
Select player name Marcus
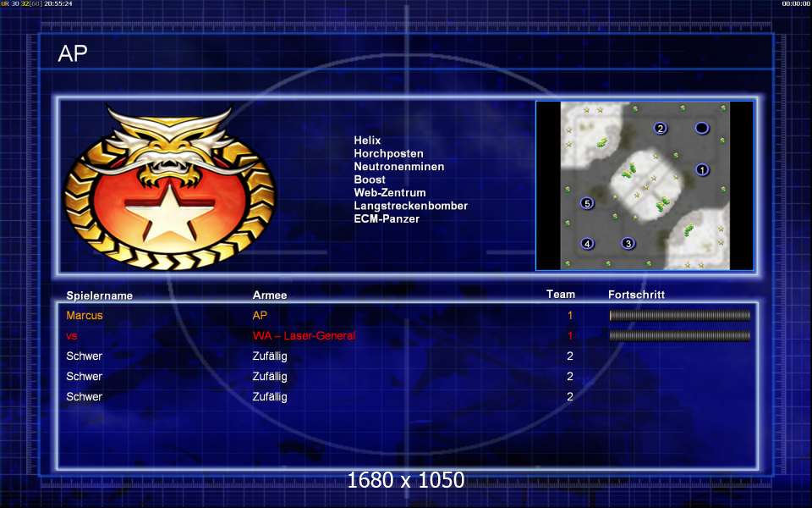click(x=85, y=315)
